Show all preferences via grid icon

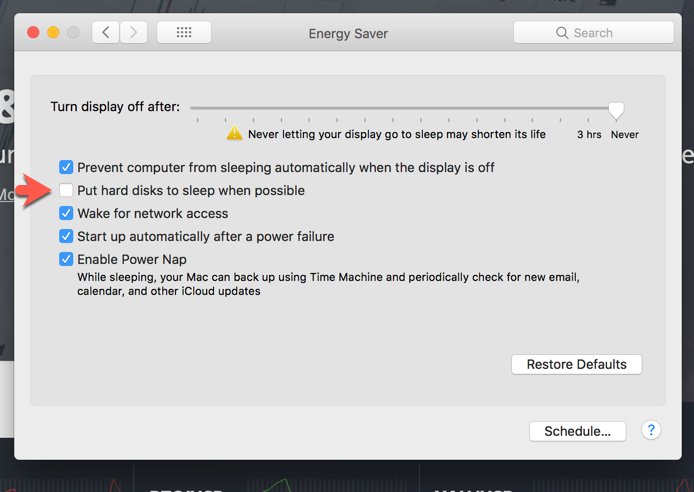coord(184,32)
